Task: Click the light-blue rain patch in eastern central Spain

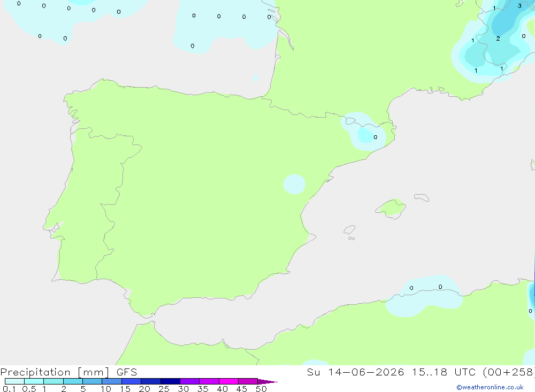Action: (294, 184)
